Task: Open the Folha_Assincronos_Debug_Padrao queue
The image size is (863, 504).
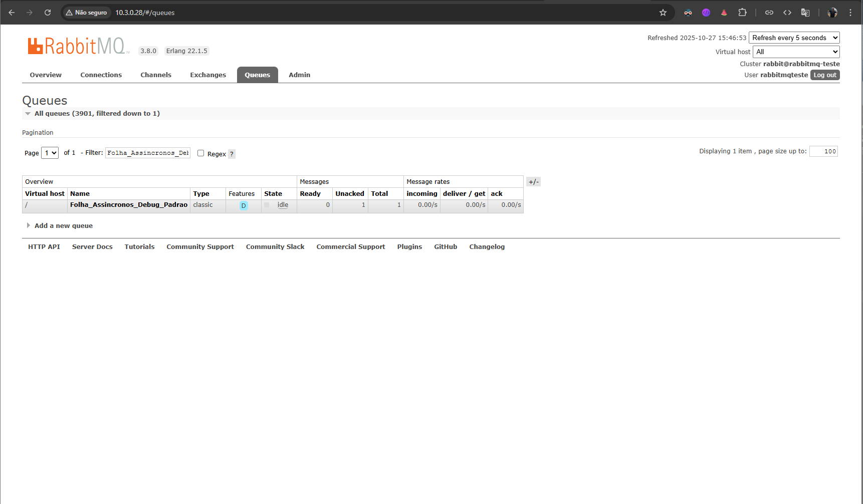Action: point(129,205)
